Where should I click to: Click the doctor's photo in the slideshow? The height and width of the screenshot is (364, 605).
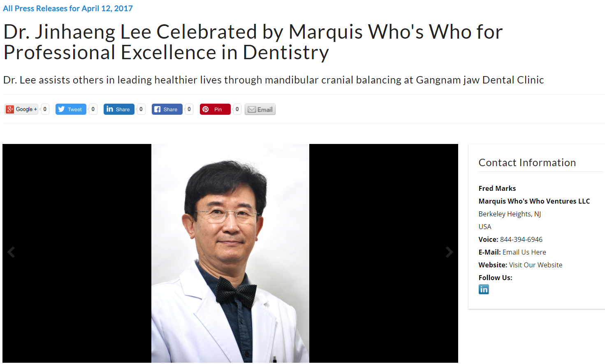click(x=230, y=253)
